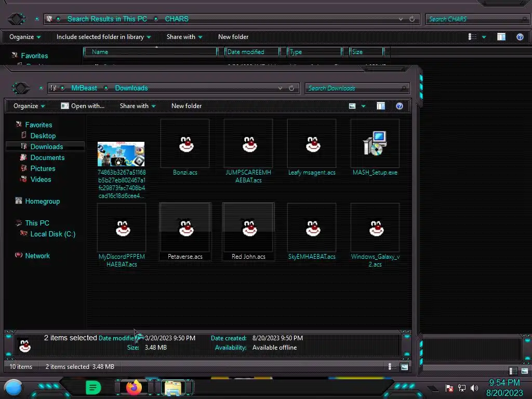532x399 pixels.
Task: Open the green notes app on taskbar
Action: point(94,388)
